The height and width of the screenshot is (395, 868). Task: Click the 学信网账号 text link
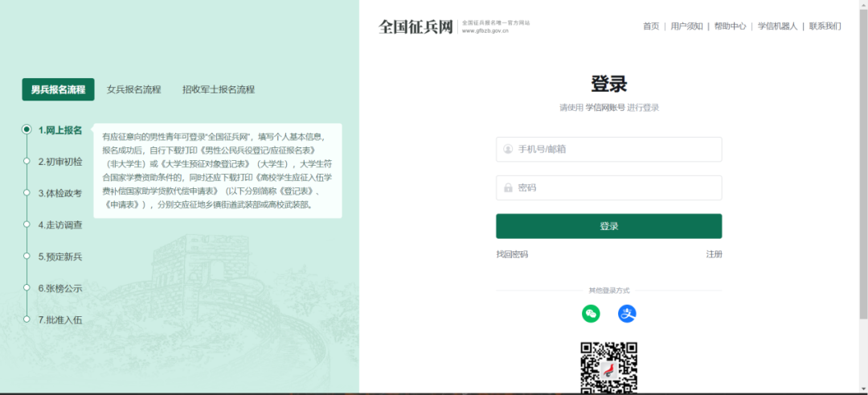pyautogui.click(x=605, y=108)
